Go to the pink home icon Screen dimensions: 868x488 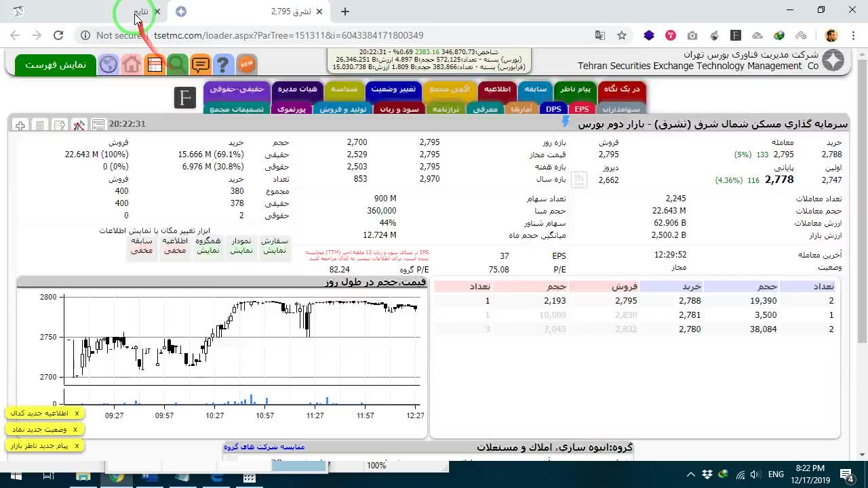(132, 64)
